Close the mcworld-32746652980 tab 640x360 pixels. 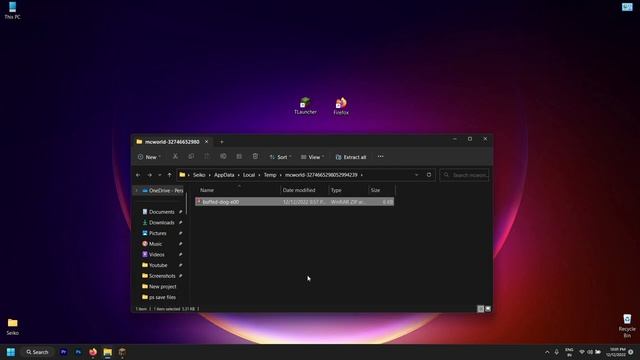(206, 142)
